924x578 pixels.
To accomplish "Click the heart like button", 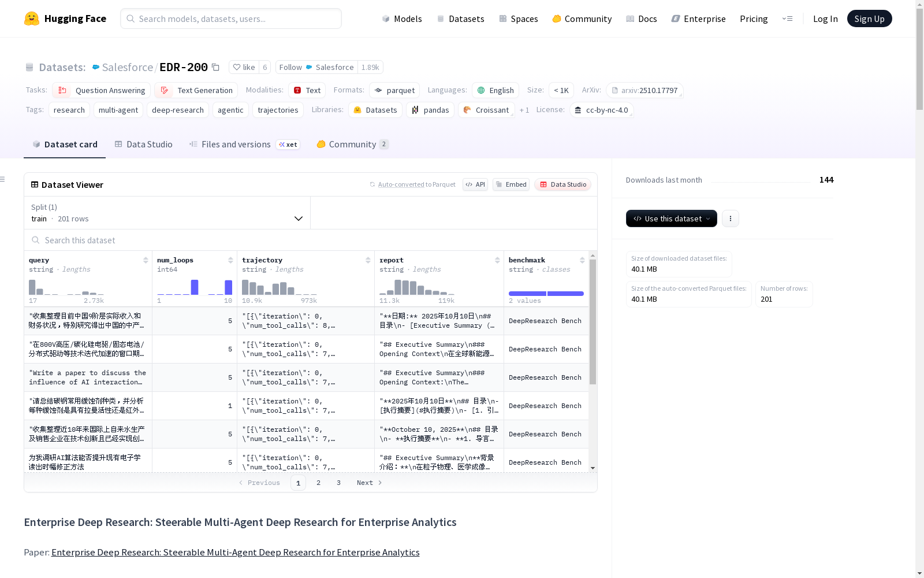I will [x=244, y=67].
